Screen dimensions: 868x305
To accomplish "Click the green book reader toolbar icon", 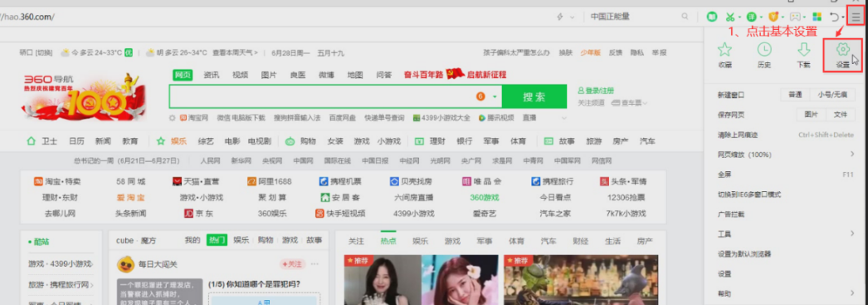I will click(x=713, y=17).
